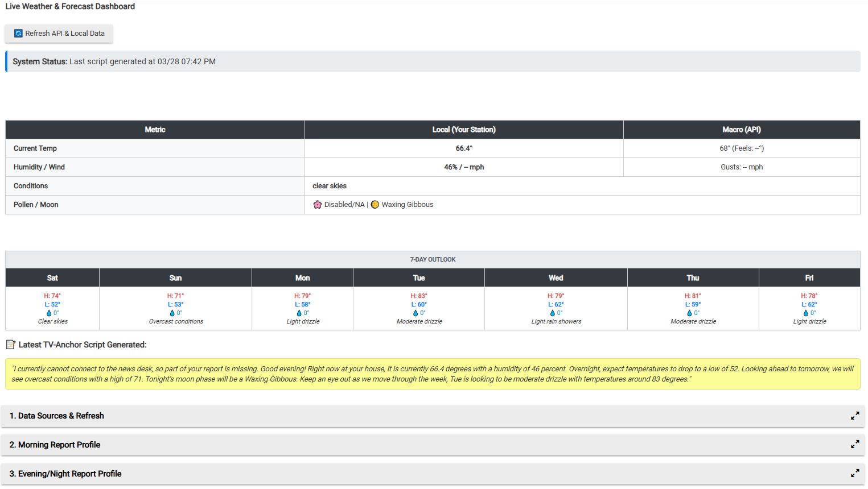Click Wednesday's raindrop precipitation icon
868x489 pixels.
click(552, 313)
